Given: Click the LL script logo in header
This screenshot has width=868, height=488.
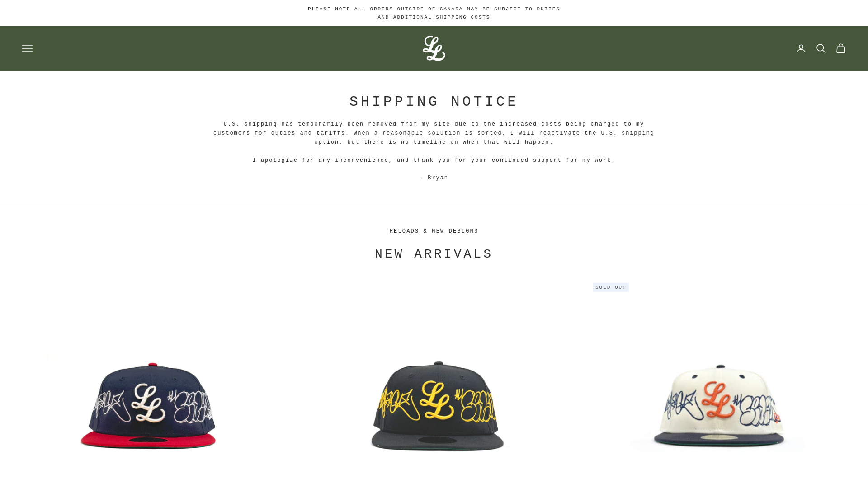Looking at the screenshot, I should pos(434,48).
